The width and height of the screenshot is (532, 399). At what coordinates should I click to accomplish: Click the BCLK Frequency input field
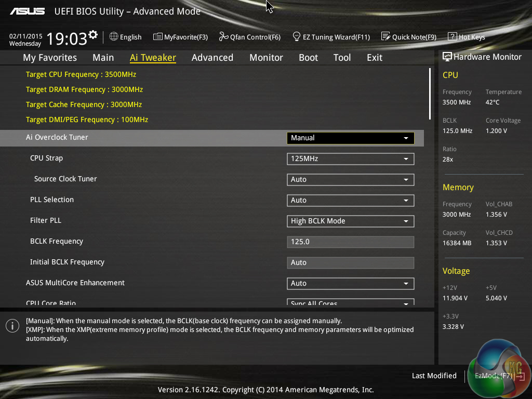tap(350, 242)
